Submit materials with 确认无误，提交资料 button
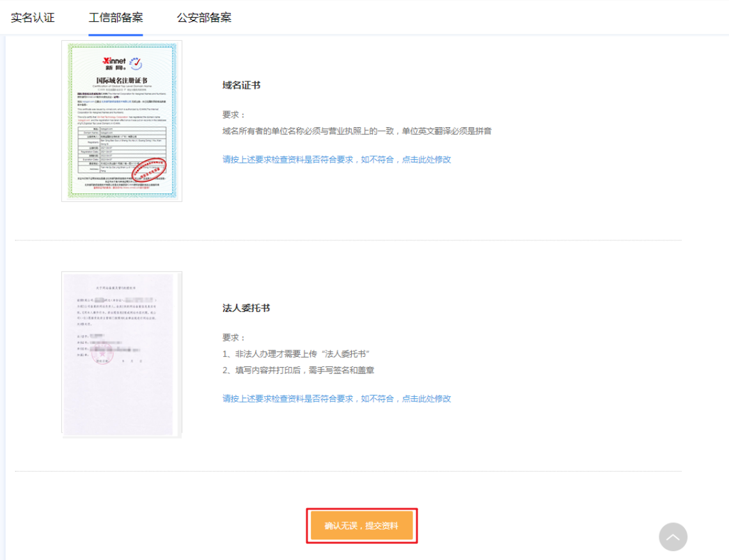 (362, 525)
